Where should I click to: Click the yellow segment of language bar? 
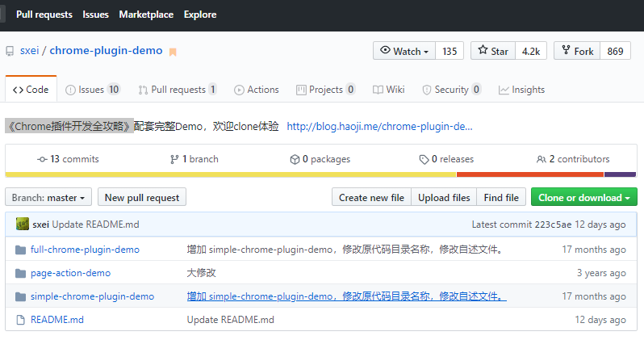point(231,174)
